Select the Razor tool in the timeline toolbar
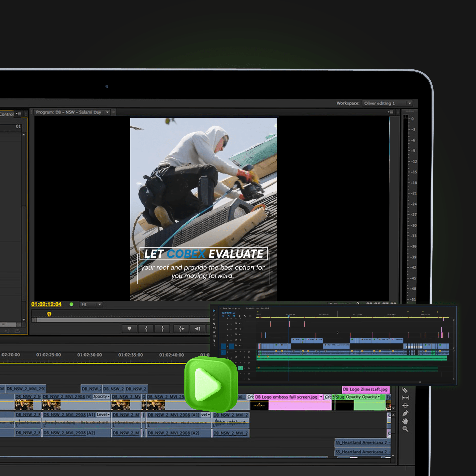476x476 pixels. point(214,324)
